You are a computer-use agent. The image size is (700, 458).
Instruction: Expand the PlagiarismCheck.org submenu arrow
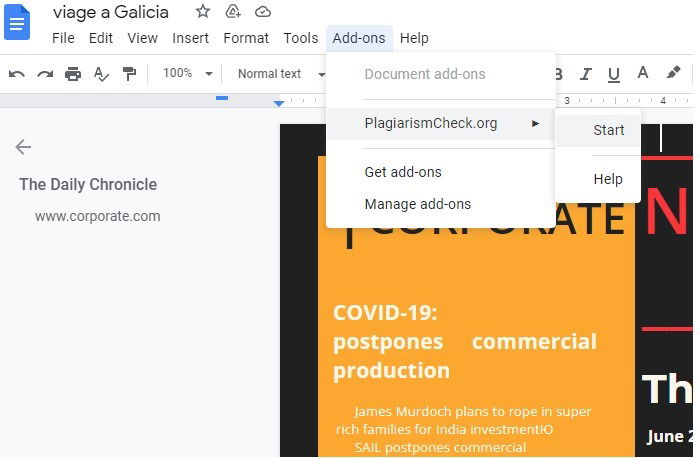535,123
